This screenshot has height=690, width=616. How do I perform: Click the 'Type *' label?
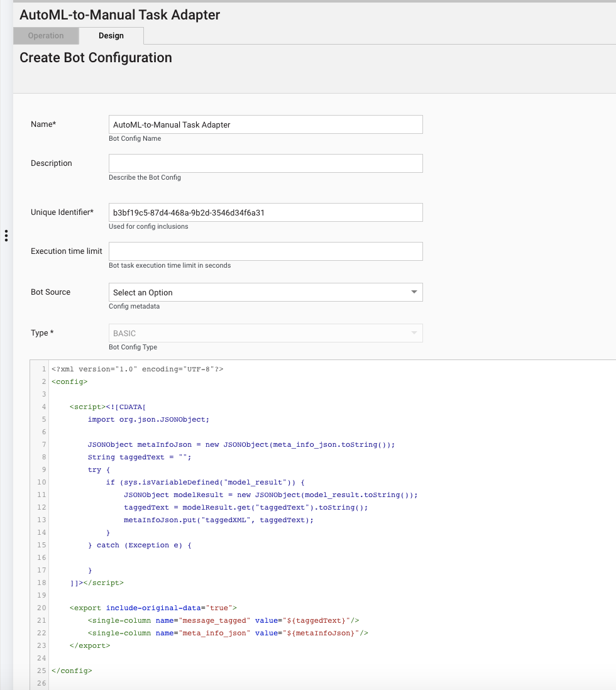click(42, 332)
